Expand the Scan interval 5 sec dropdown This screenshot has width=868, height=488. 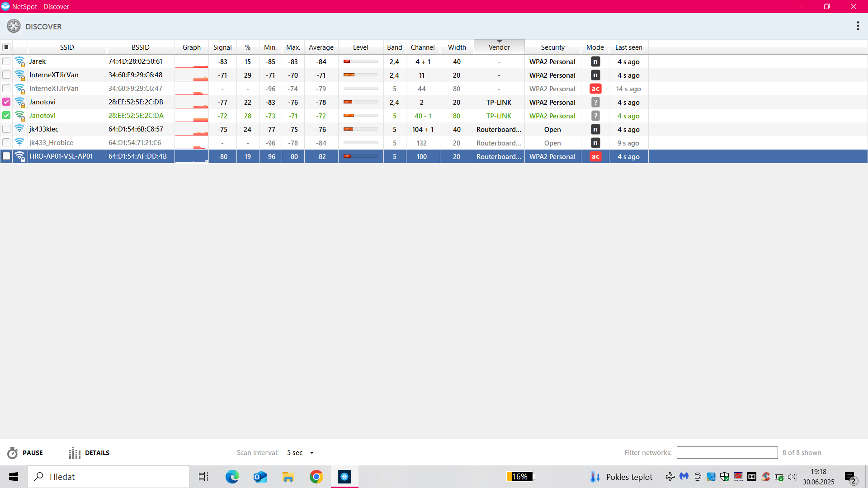pyautogui.click(x=312, y=453)
